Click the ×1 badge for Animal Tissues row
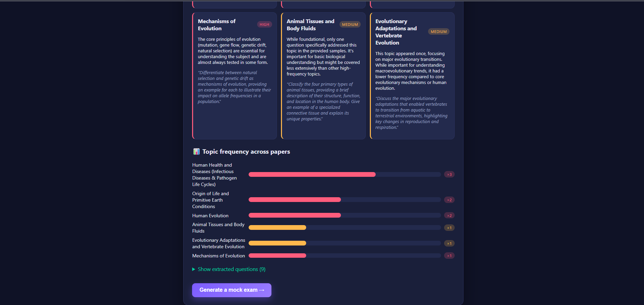644x305 pixels. (449, 228)
